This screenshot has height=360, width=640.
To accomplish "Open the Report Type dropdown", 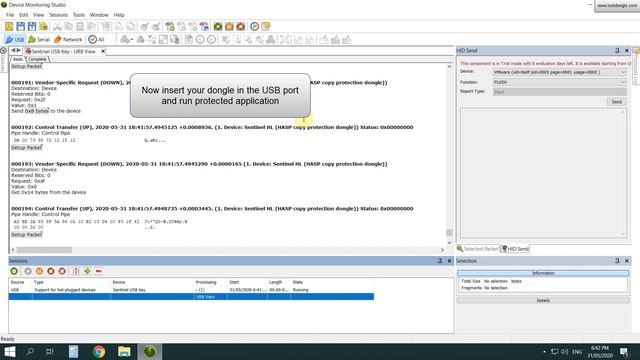I will tap(559, 92).
